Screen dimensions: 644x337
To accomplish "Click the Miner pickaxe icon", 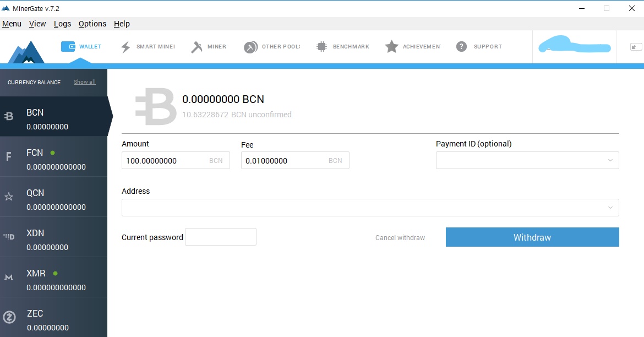I will tap(197, 47).
